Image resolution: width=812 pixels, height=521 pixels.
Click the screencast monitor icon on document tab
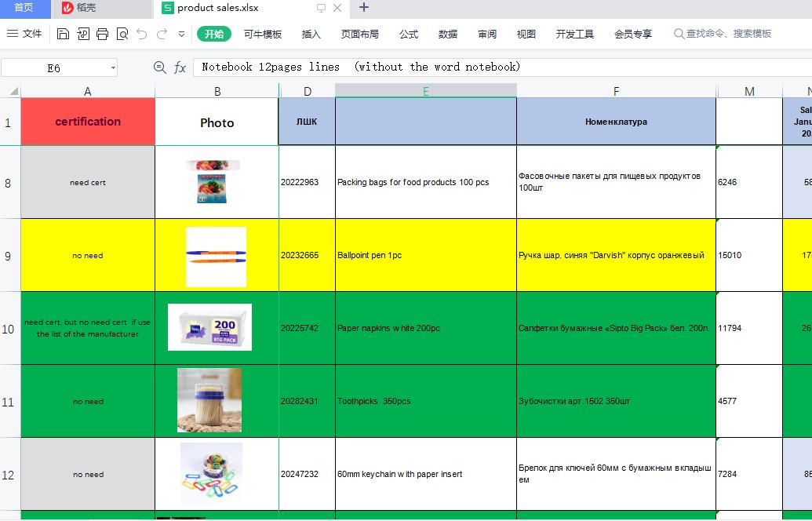pyautogui.click(x=321, y=9)
